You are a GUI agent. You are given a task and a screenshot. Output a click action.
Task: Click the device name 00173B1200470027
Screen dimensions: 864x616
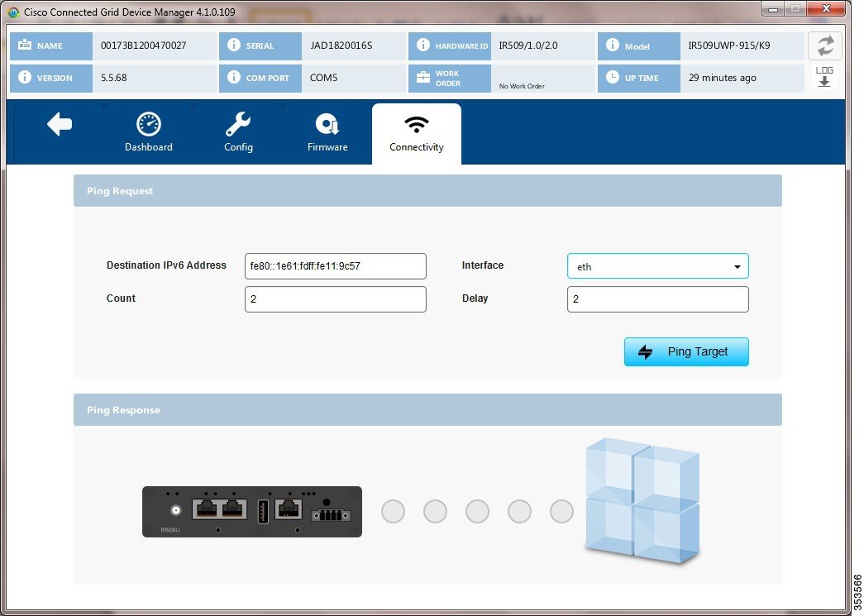click(143, 45)
